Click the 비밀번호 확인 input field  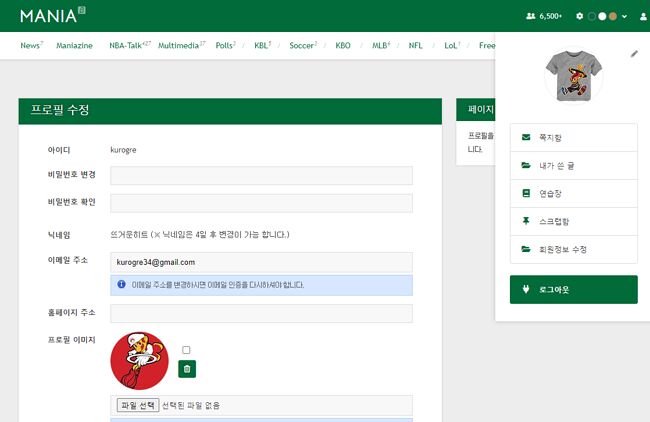[x=261, y=203]
